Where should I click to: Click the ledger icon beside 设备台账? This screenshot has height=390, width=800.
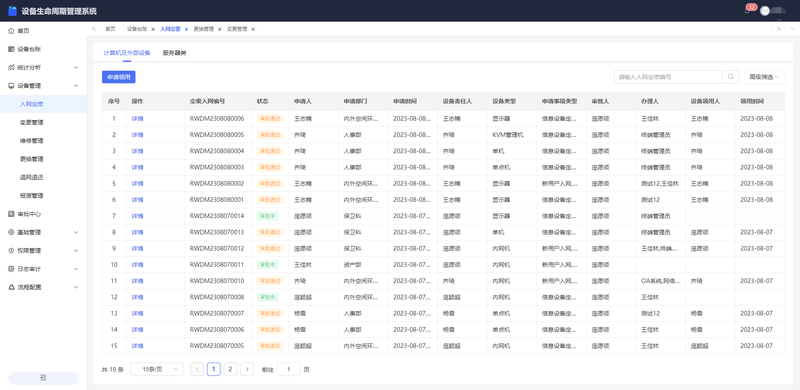(x=11, y=49)
